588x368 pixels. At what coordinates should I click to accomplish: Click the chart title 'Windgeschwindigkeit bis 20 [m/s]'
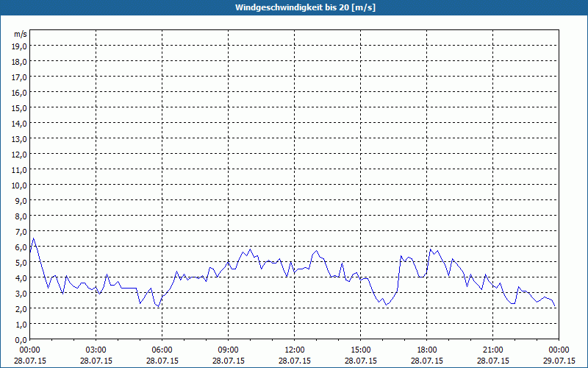coord(305,7)
